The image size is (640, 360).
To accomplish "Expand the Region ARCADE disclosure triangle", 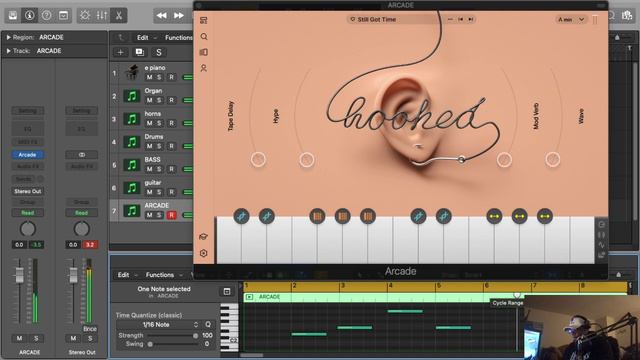I will [9, 37].
